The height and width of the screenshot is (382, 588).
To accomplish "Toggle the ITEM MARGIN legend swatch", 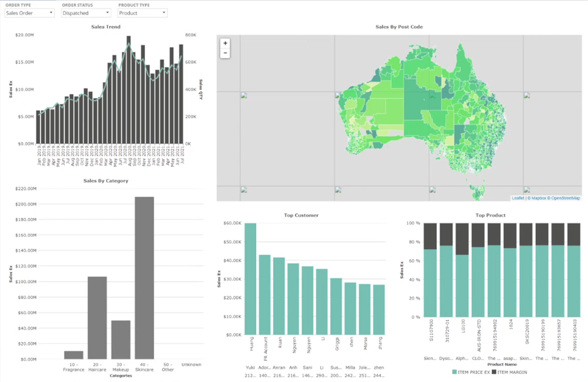I will pos(494,372).
